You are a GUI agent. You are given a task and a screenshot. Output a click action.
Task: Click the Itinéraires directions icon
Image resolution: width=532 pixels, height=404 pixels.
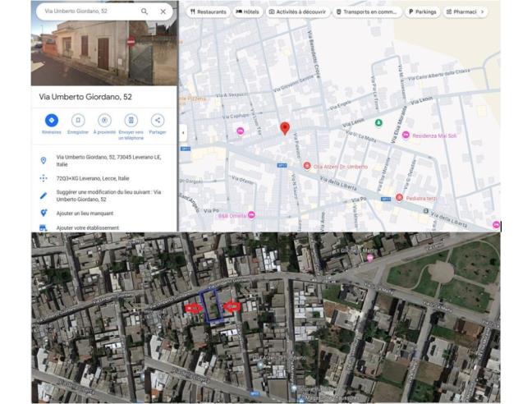click(51, 121)
